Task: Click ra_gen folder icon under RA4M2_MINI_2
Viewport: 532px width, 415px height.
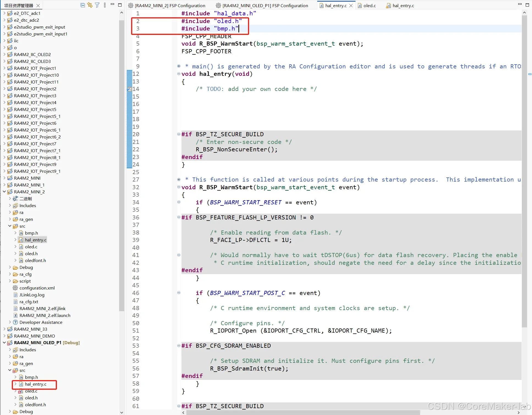Action: [15, 219]
